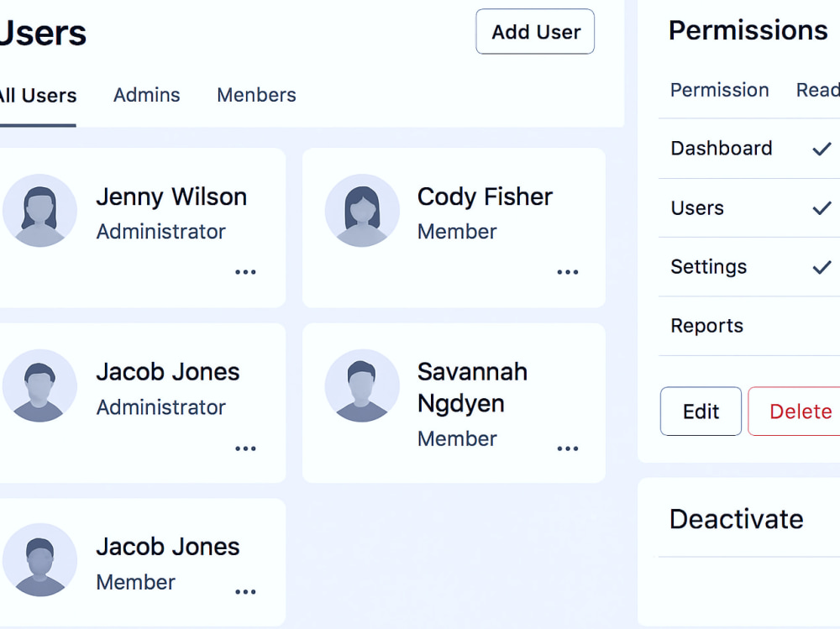Select the Dashboard permission row label
The height and width of the screenshot is (629, 840).
[x=722, y=149]
